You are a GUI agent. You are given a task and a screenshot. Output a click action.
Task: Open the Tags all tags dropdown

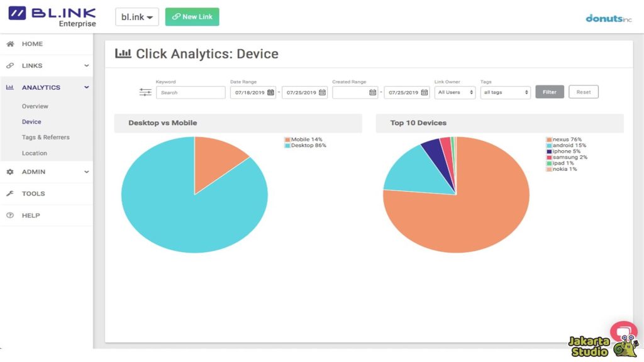[506, 92]
